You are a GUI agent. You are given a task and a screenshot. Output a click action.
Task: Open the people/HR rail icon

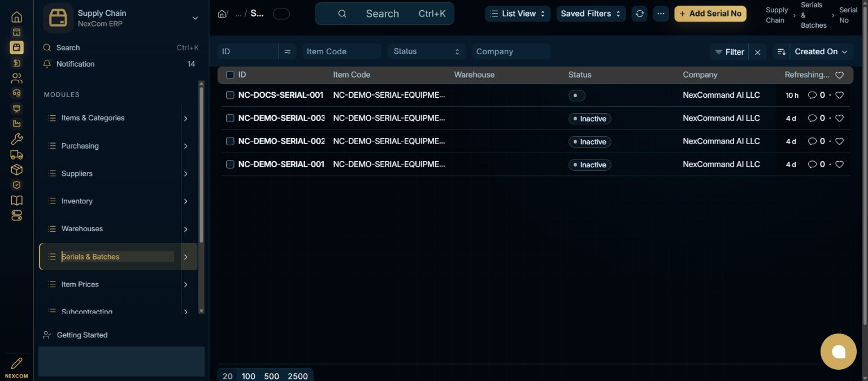[x=16, y=78]
